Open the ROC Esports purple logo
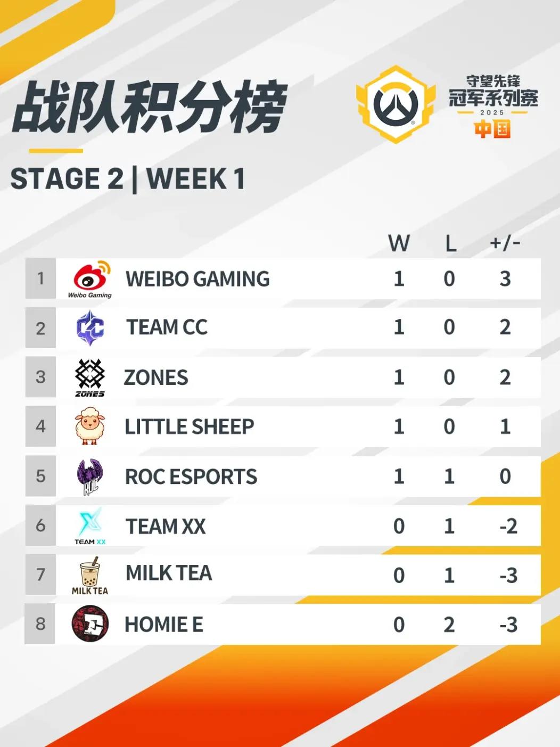The width and height of the screenshot is (560, 747). click(90, 476)
